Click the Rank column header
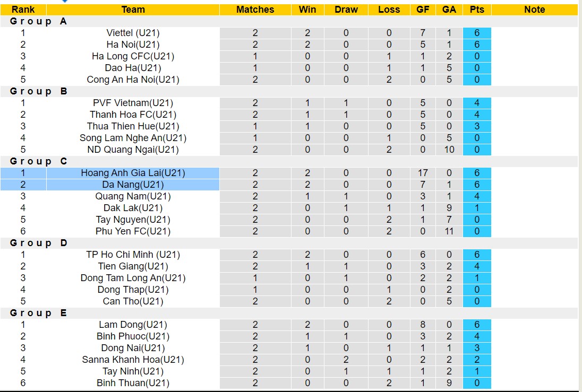The height and width of the screenshot is (392, 582). pyautogui.click(x=23, y=10)
